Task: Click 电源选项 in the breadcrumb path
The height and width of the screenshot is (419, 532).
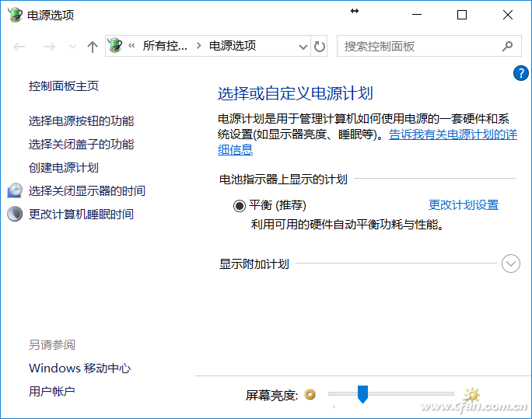Action: pos(232,46)
